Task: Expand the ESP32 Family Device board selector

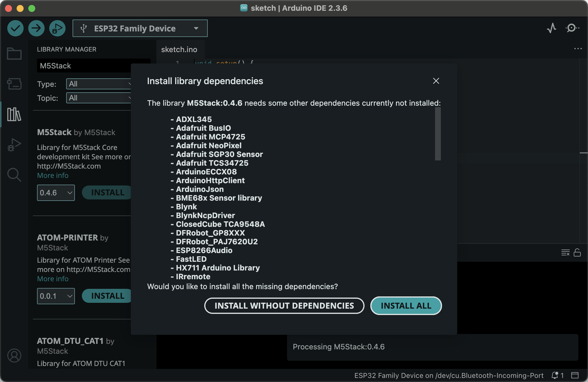Action: (x=140, y=28)
